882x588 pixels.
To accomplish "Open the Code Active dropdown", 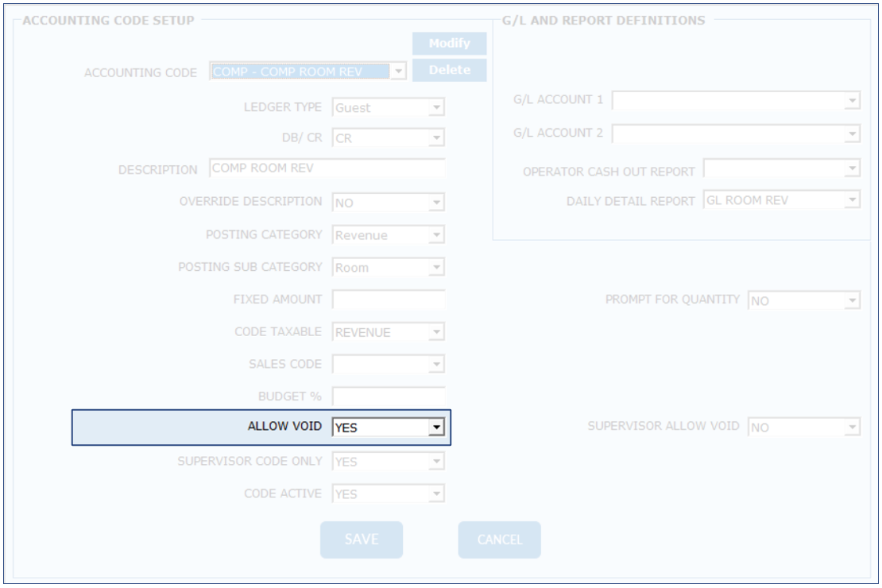I will 435,494.
